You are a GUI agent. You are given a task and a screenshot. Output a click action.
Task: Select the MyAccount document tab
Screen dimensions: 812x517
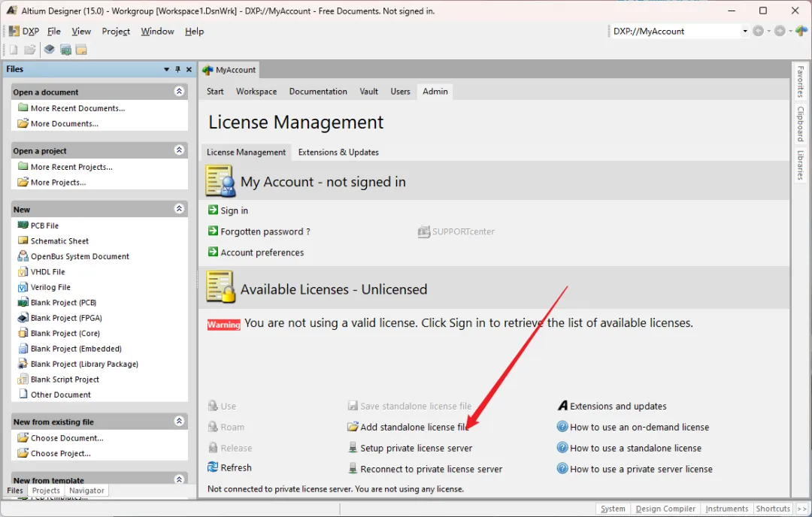pyautogui.click(x=229, y=70)
